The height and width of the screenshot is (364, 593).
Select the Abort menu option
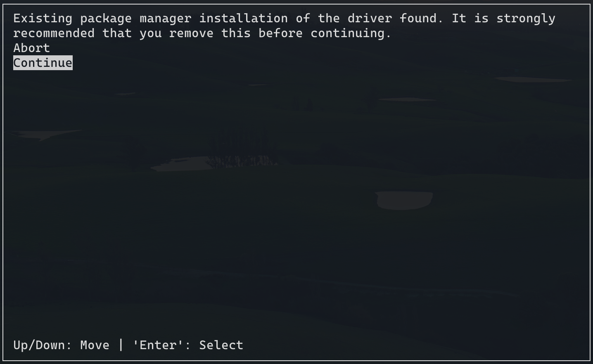point(31,48)
